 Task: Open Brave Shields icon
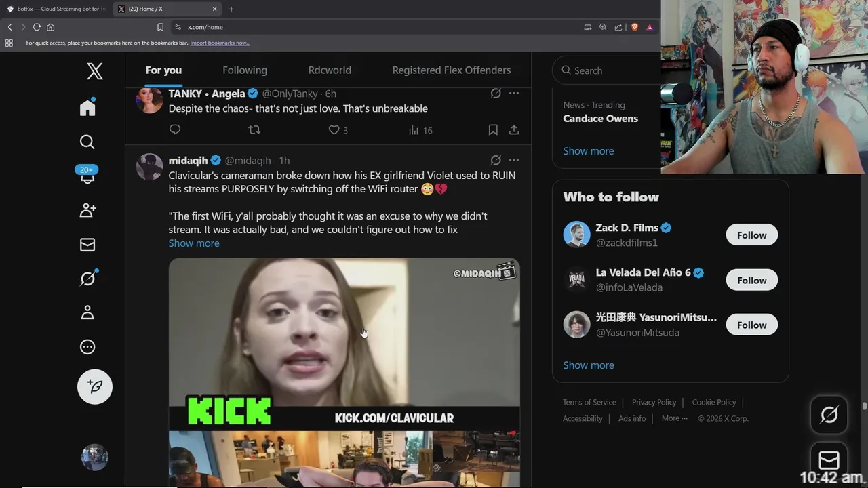click(634, 27)
